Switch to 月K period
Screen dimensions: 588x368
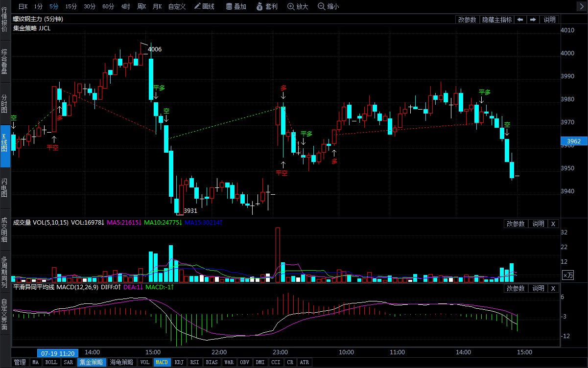[157, 6]
